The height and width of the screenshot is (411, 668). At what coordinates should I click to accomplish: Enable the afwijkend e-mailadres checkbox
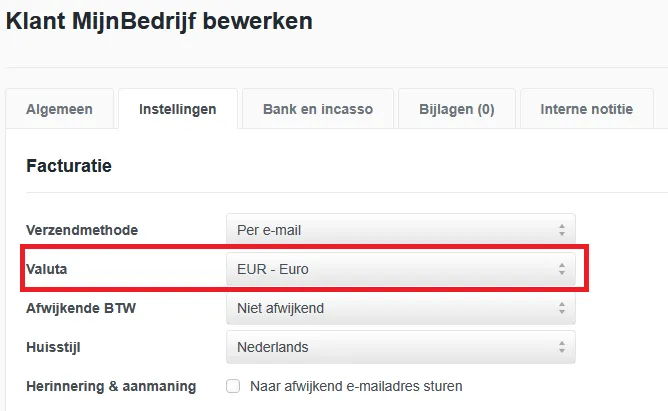click(x=233, y=386)
